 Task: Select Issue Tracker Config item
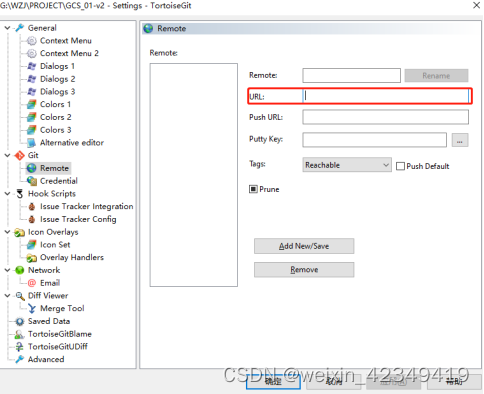[x=78, y=219]
